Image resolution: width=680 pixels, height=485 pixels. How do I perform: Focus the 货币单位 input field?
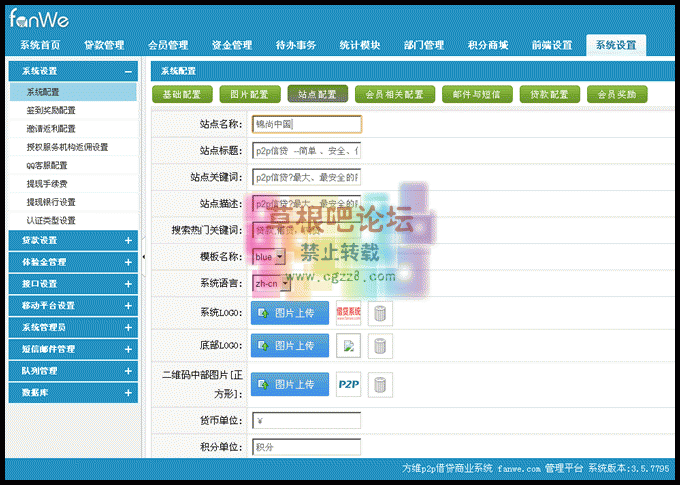(307, 421)
